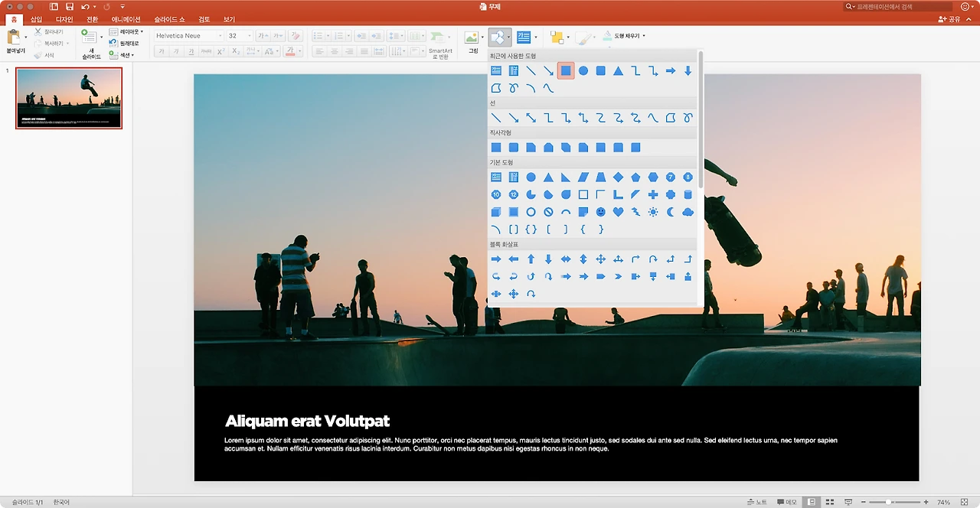
Task: Click the Share (공유) button
Action: coord(949,19)
